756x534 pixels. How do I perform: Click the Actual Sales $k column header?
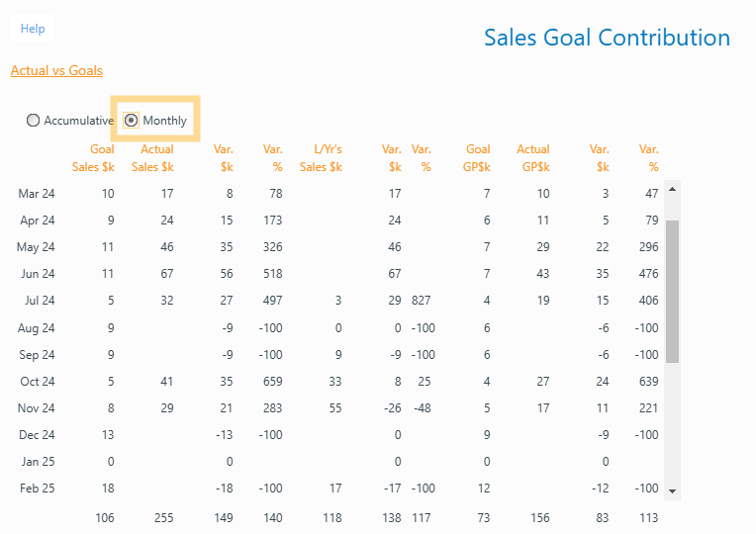[153, 158]
